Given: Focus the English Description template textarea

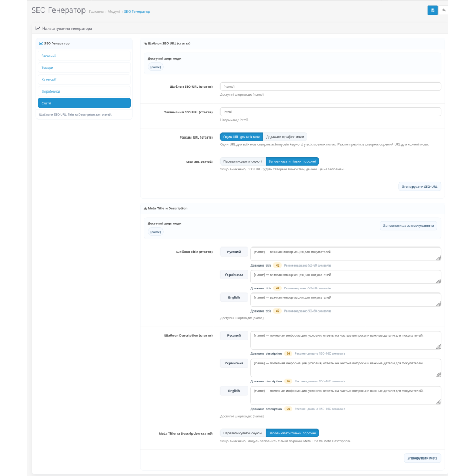Looking at the screenshot, I should pos(345,395).
